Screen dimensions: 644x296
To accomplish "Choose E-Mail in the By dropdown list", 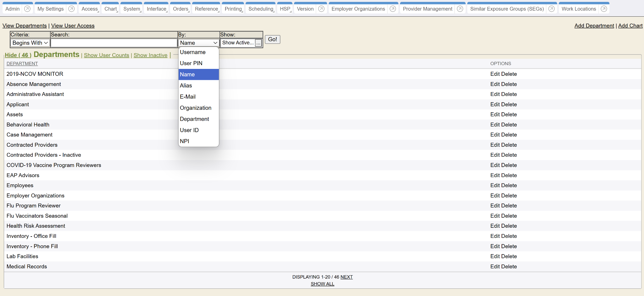I will 188,97.
